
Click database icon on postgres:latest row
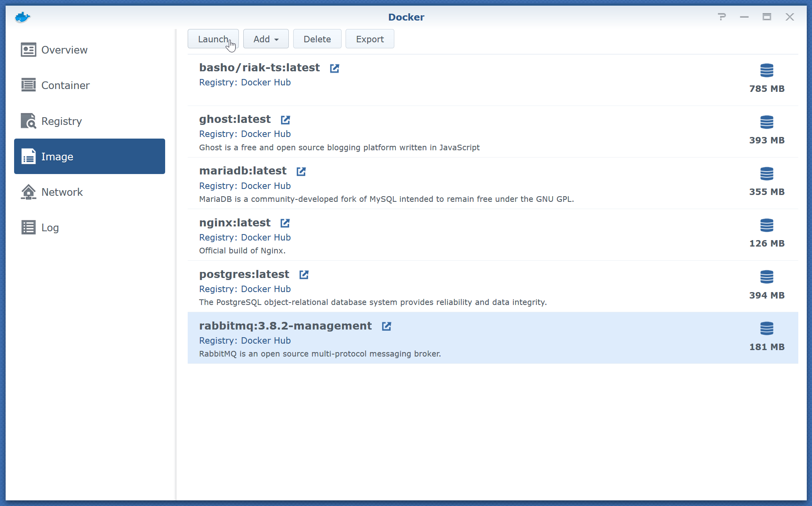(766, 277)
